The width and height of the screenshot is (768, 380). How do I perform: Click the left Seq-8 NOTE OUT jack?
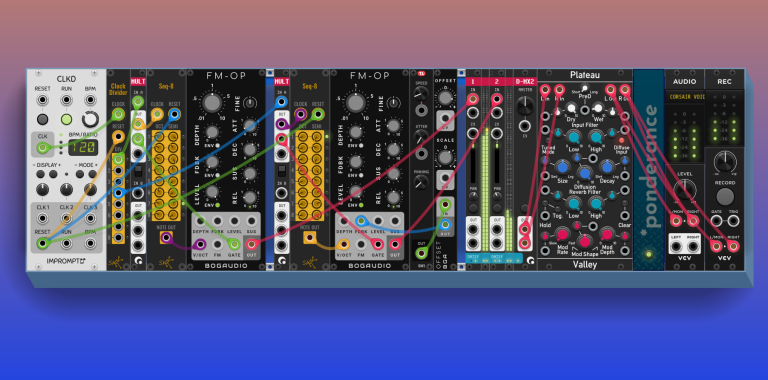(167, 238)
